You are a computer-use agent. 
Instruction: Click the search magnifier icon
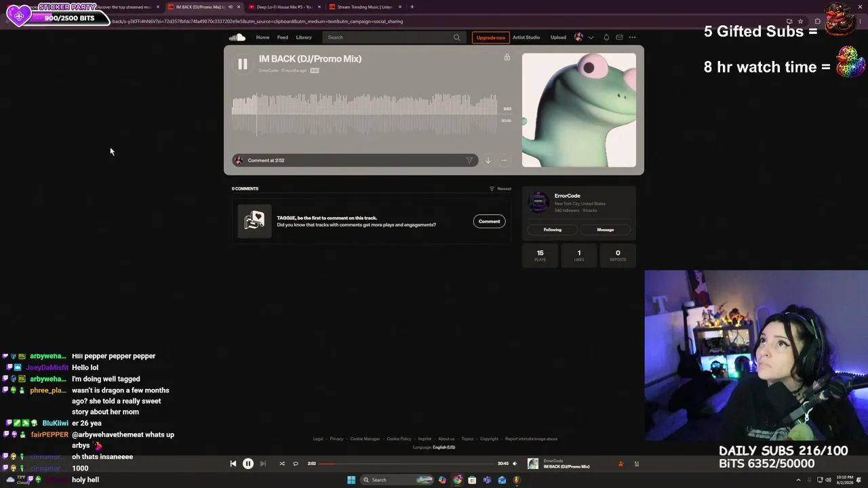456,37
